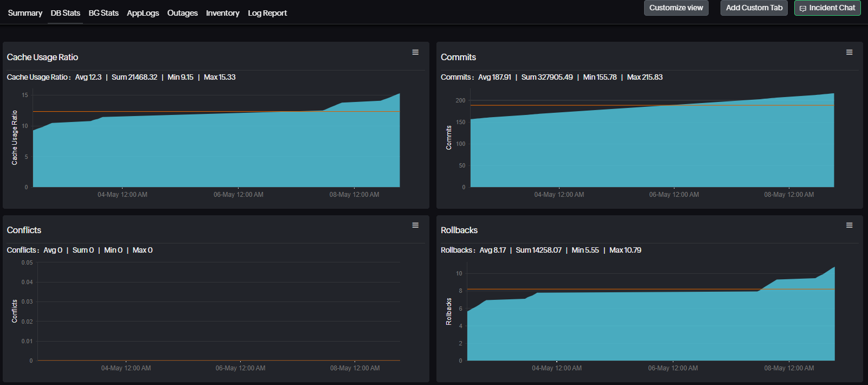
Task: Click the Add Custom Tab button
Action: (754, 8)
